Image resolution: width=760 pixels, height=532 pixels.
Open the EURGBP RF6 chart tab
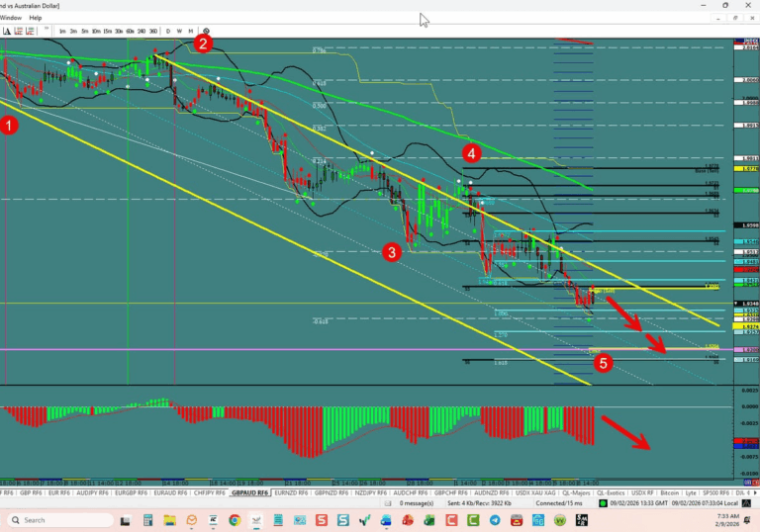point(131,492)
